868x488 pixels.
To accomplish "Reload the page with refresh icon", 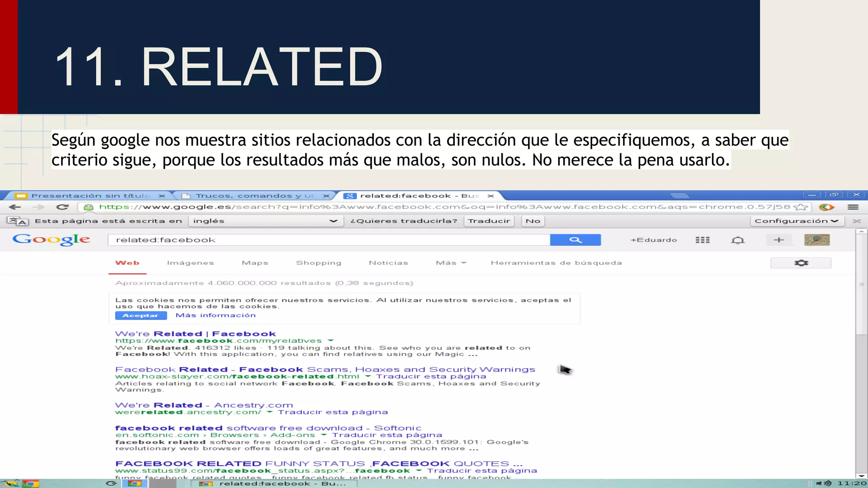I will [x=62, y=207].
